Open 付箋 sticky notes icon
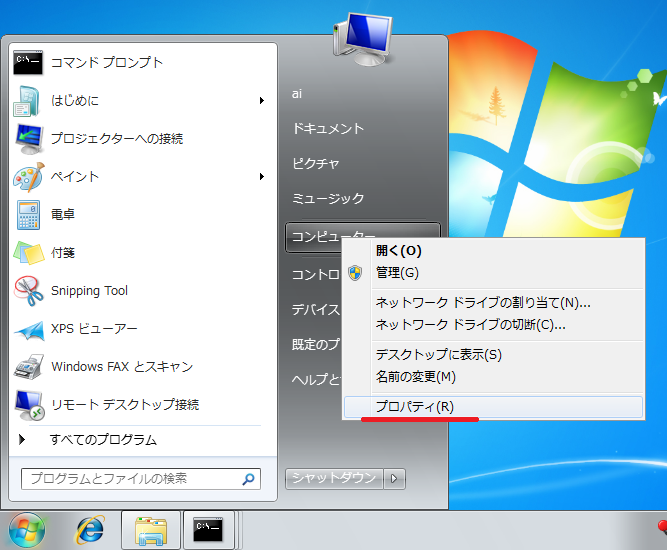The width and height of the screenshot is (667, 550). pyautogui.click(x=28, y=253)
